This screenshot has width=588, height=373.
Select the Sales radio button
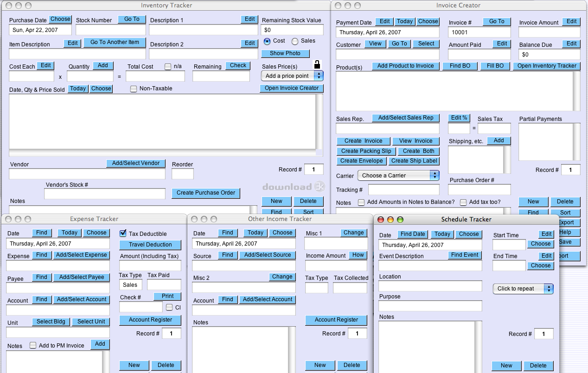(295, 41)
